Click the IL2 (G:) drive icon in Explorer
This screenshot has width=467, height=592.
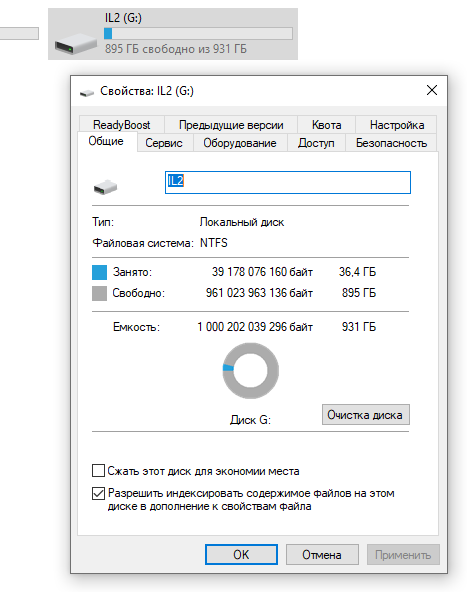coord(76,44)
